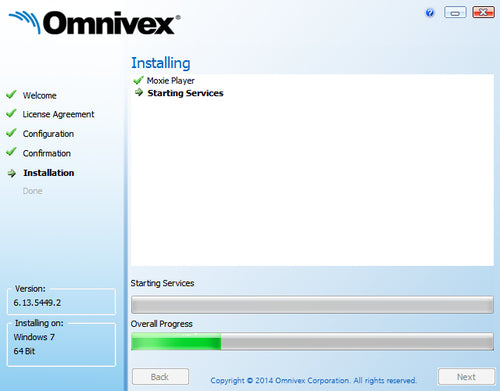Click the checkmark beside Confirmation

[11, 152]
